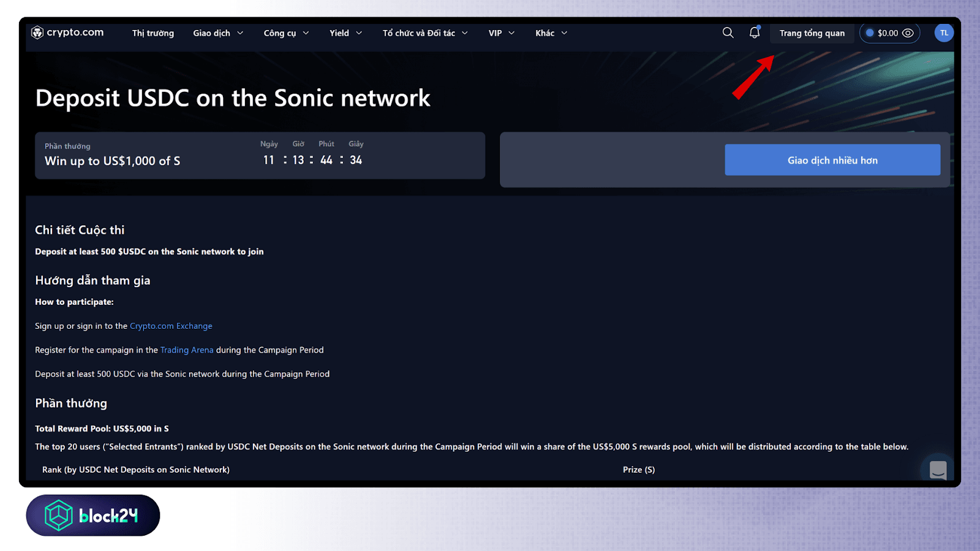Image resolution: width=980 pixels, height=551 pixels.
Task: Click the Win up to US$1,000 of S text
Action: (x=113, y=161)
